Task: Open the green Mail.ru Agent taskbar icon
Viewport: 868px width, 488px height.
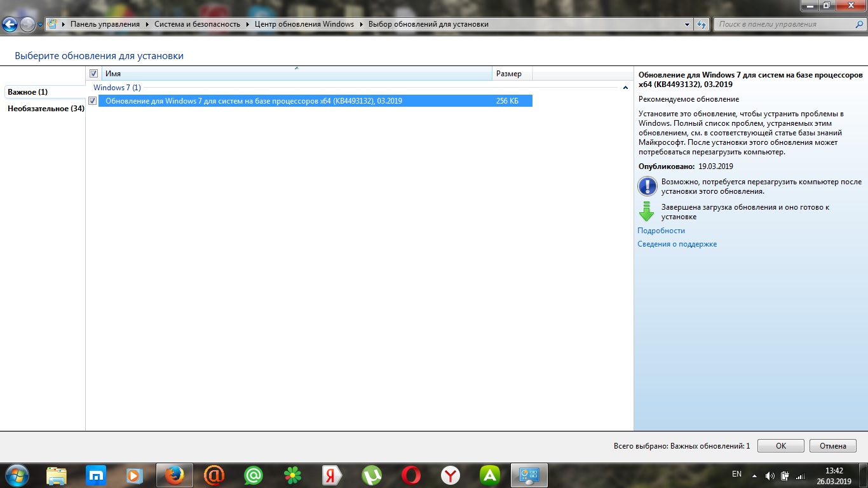Action: [254, 475]
